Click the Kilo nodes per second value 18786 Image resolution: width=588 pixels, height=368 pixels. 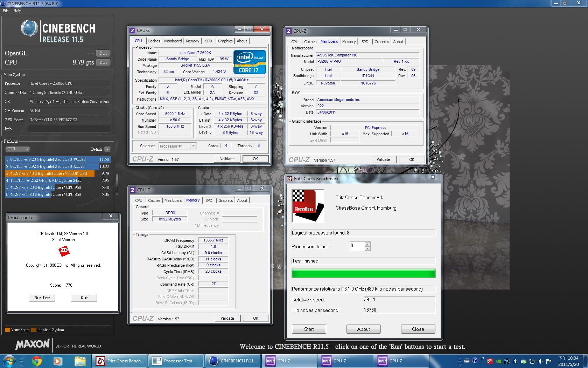[399, 310]
